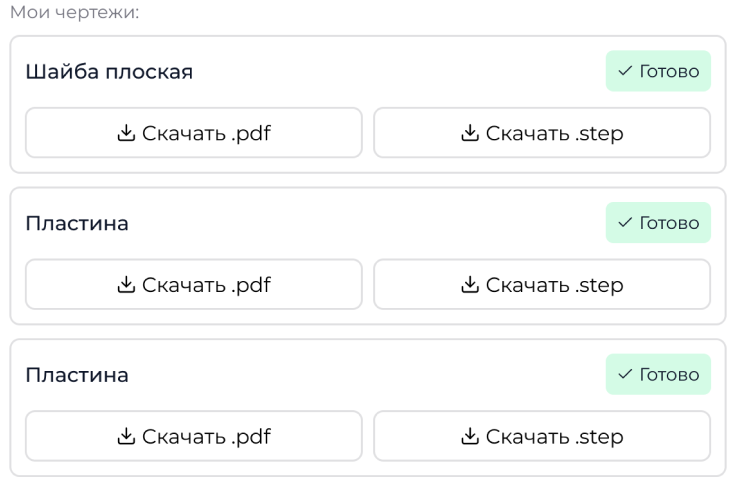Click STEP download icon in middle Пластина card

coord(470,285)
